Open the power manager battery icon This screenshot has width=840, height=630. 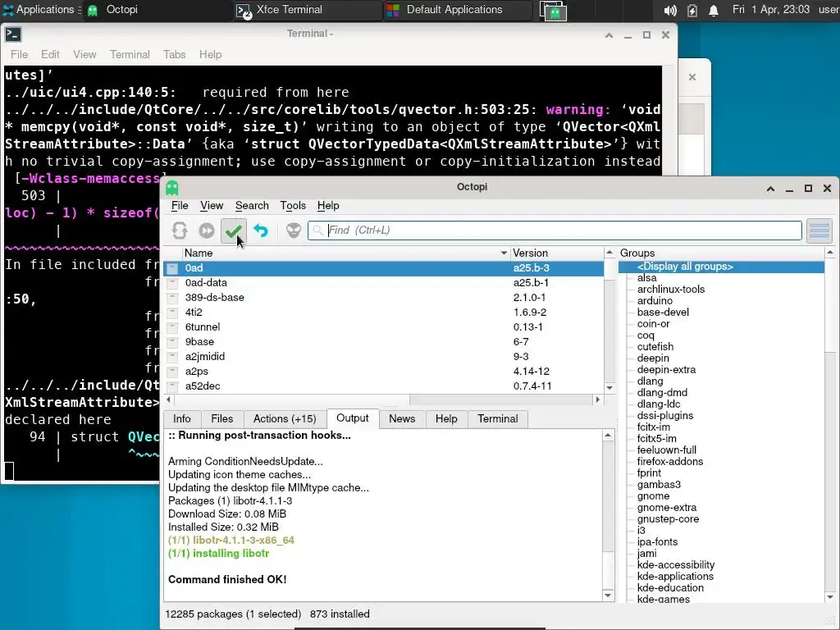(692, 10)
